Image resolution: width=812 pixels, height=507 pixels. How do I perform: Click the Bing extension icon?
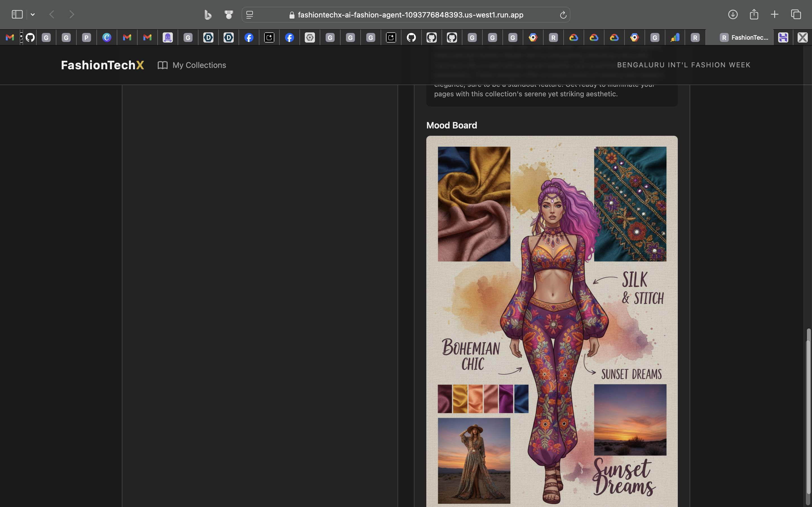click(x=208, y=15)
